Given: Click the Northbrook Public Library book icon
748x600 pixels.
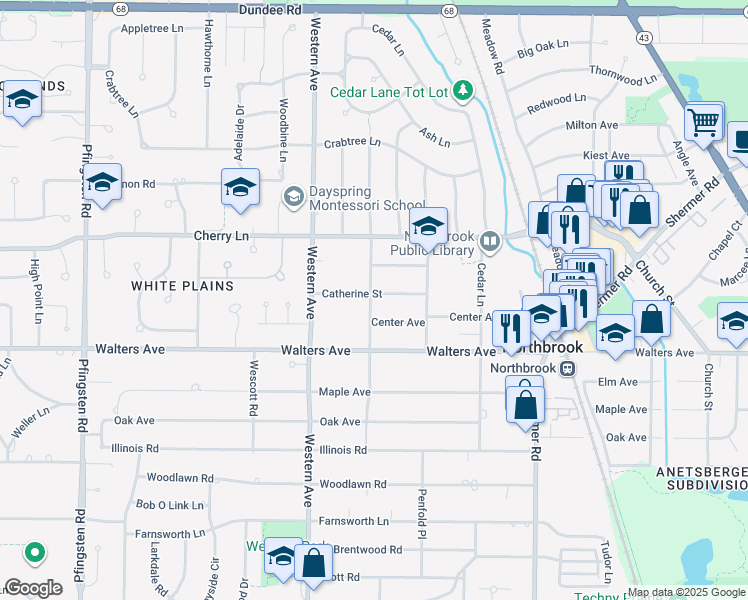Looking at the screenshot, I should tap(490, 241).
